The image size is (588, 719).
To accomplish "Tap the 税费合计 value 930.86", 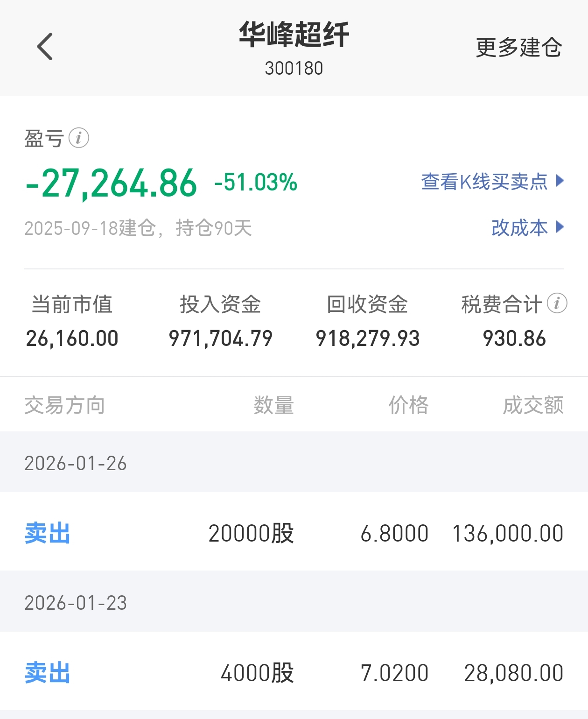I will (x=514, y=338).
